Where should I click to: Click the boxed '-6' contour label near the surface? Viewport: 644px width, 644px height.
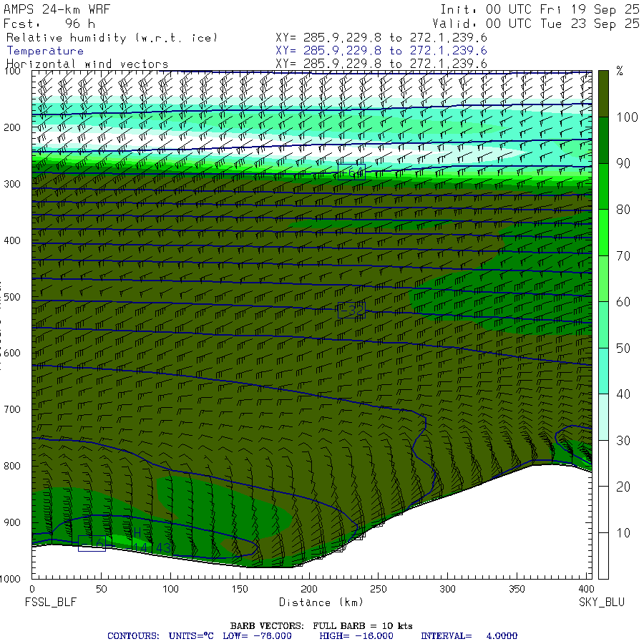tap(92, 543)
